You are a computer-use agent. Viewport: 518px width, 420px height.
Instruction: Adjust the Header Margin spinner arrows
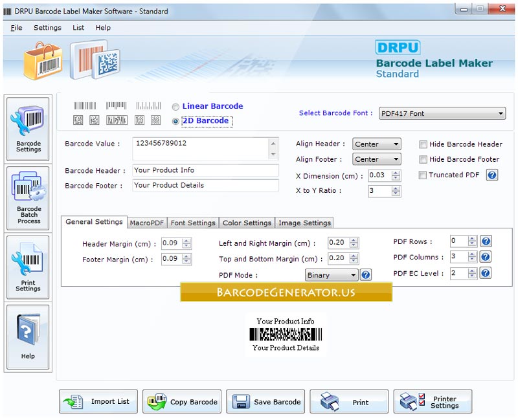coord(186,243)
